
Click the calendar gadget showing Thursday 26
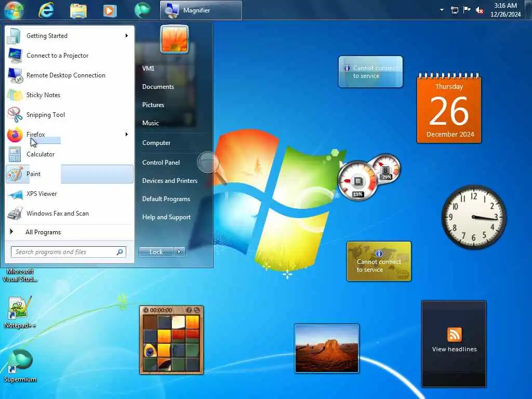coord(449,109)
